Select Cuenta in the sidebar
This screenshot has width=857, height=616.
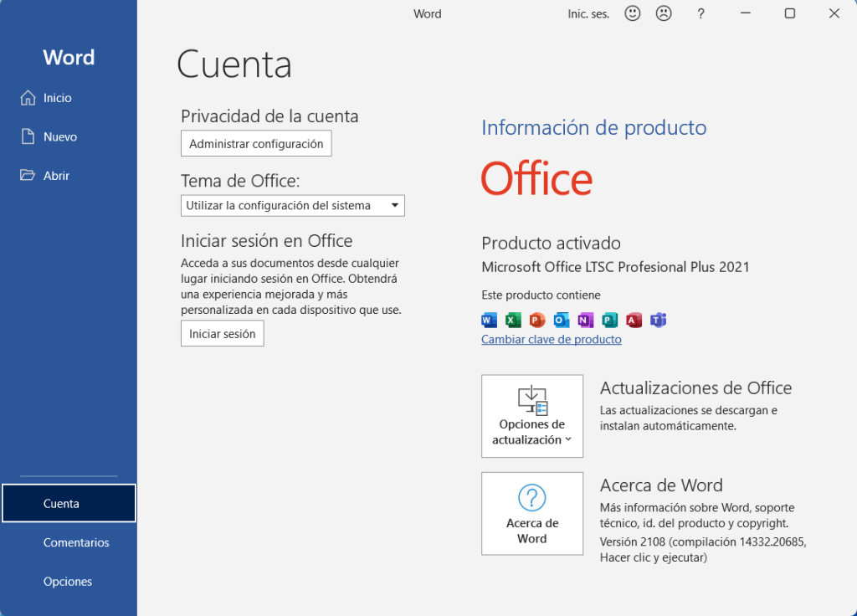coord(69,503)
